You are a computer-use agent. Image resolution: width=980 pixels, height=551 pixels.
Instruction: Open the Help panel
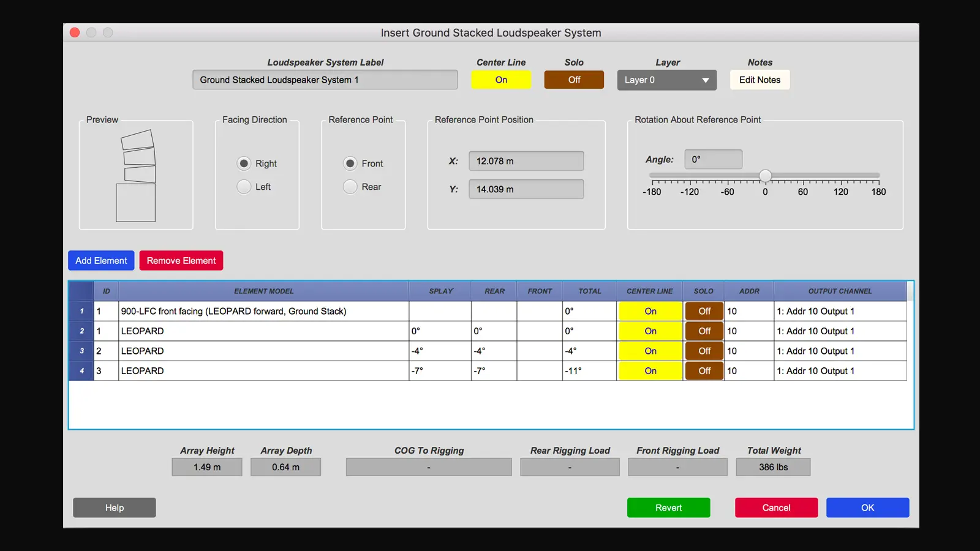[114, 508]
